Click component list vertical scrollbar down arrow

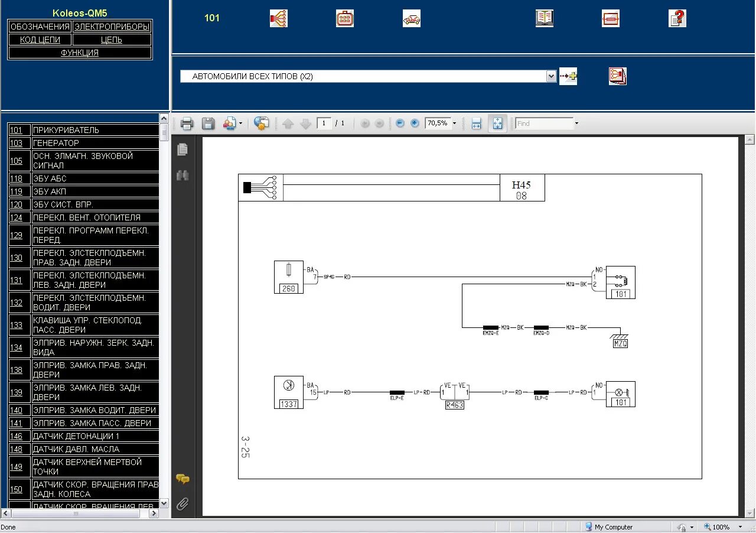(x=164, y=503)
